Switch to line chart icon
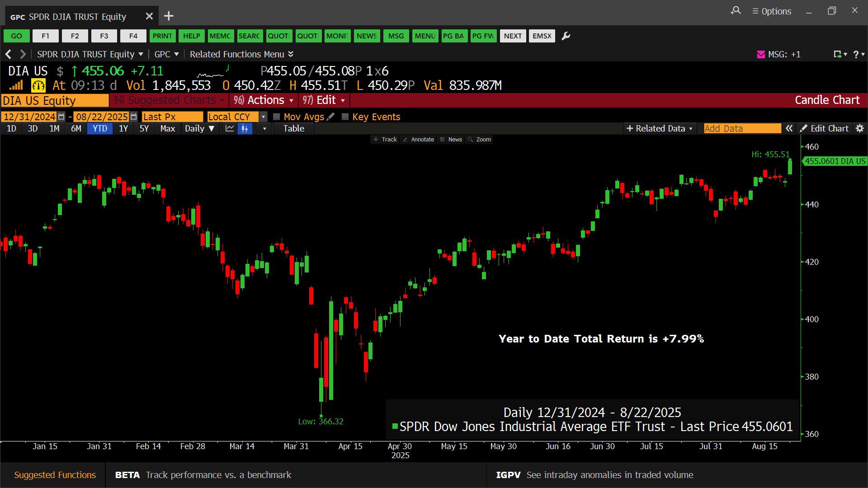 [x=230, y=129]
